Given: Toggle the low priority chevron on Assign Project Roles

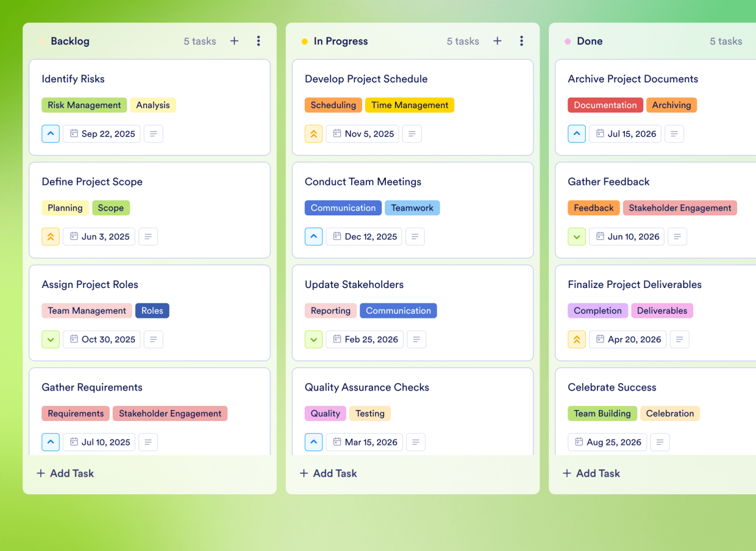Looking at the screenshot, I should [51, 339].
